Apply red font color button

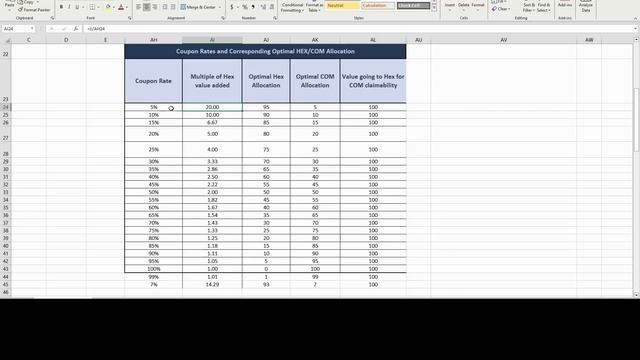click(x=121, y=7)
